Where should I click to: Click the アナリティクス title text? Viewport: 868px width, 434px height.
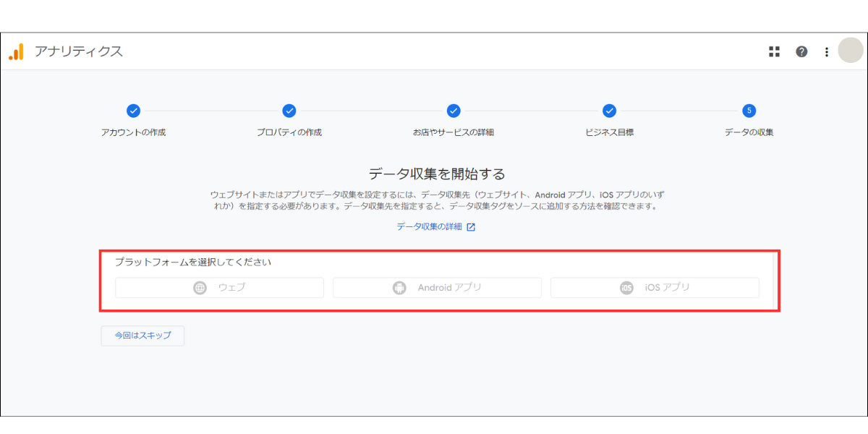coord(79,51)
